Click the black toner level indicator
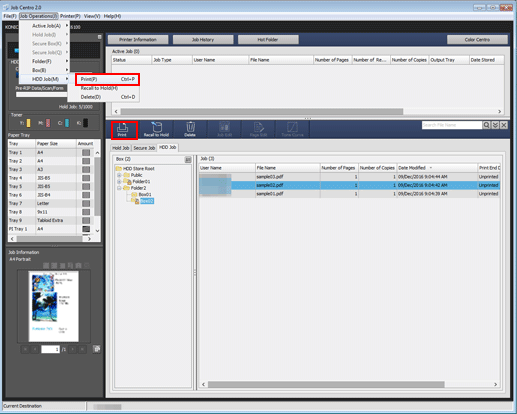Viewport: 517px width, 414px height. 86,123
